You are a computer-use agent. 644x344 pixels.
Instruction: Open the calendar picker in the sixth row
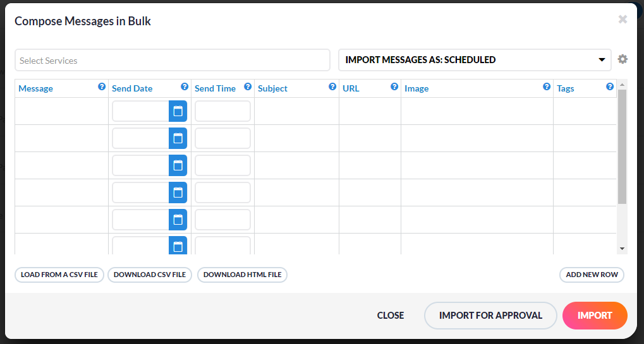point(178,245)
